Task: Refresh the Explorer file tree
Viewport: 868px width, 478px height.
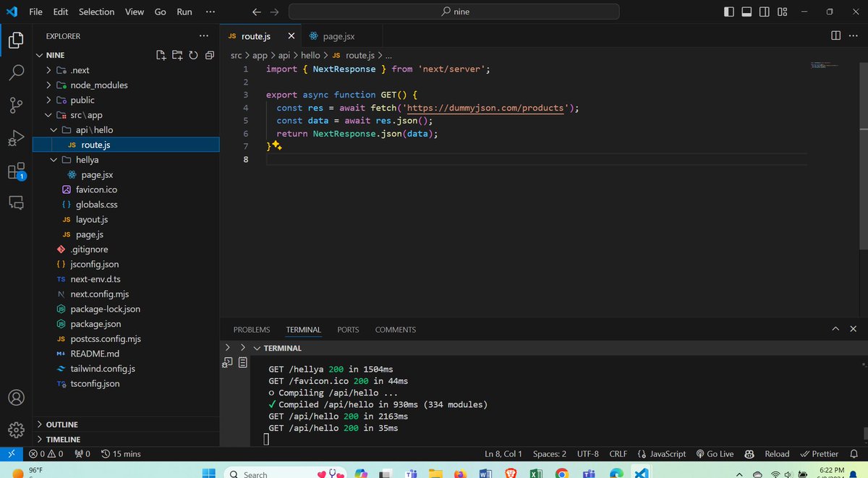Action: click(193, 55)
